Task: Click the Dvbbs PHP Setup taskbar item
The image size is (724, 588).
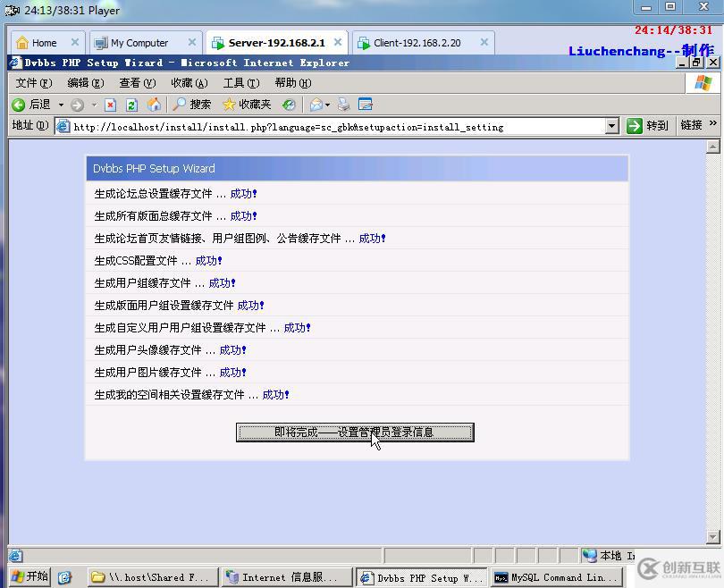Action: 423,577
